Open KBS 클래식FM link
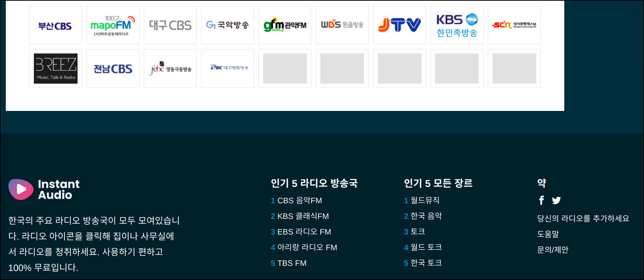The image size is (644, 280). (x=303, y=216)
